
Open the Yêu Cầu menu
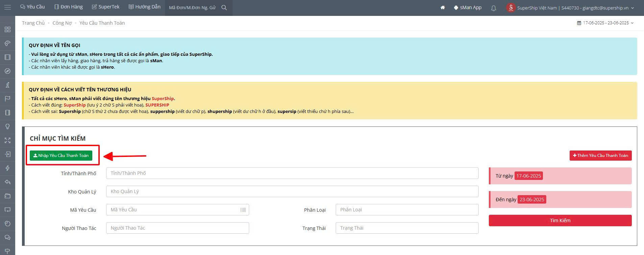click(32, 7)
